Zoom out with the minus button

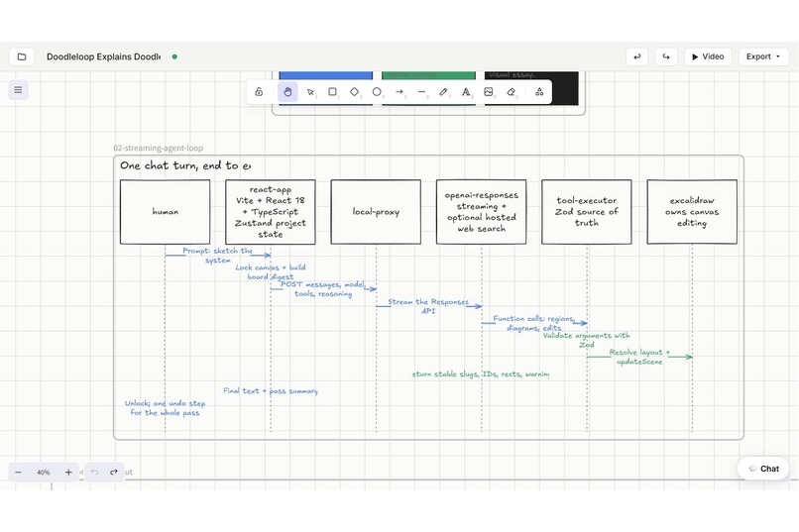[19, 472]
